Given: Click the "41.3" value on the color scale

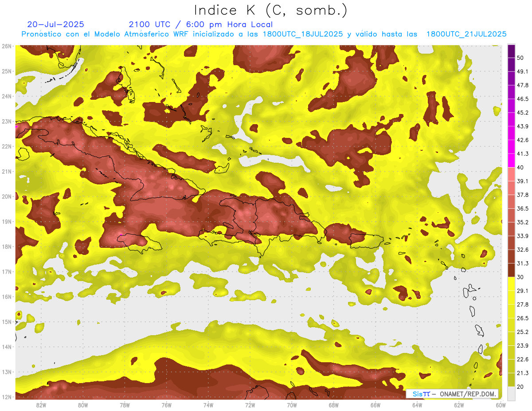Looking at the screenshot, I should (522, 154).
